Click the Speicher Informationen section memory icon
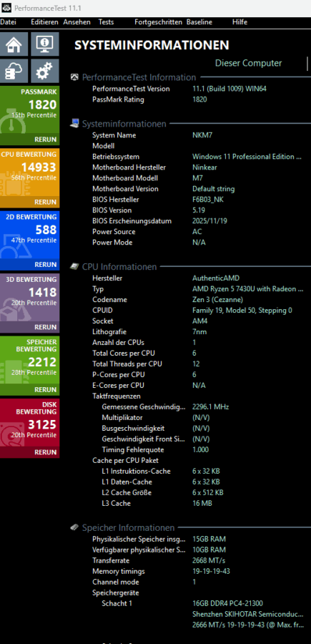This screenshot has height=644, width=311. pyautogui.click(x=74, y=527)
